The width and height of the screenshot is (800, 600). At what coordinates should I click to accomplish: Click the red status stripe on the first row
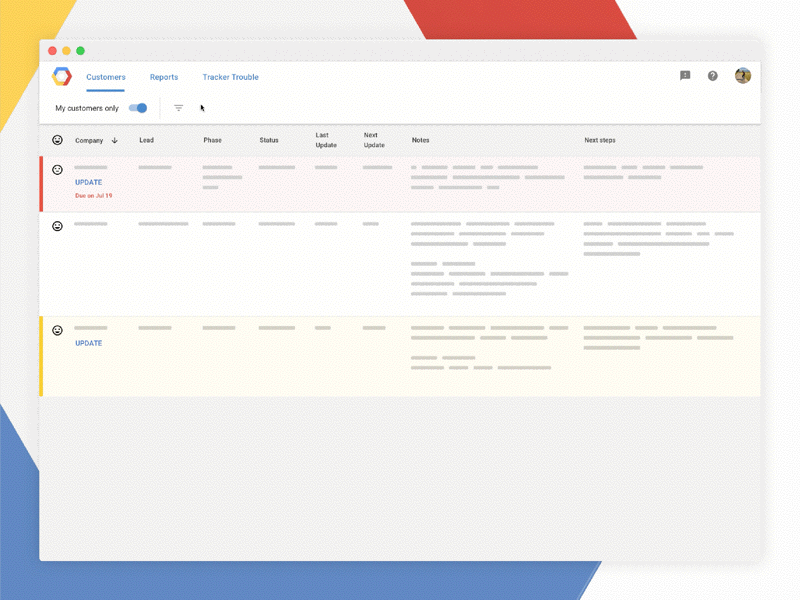40,180
